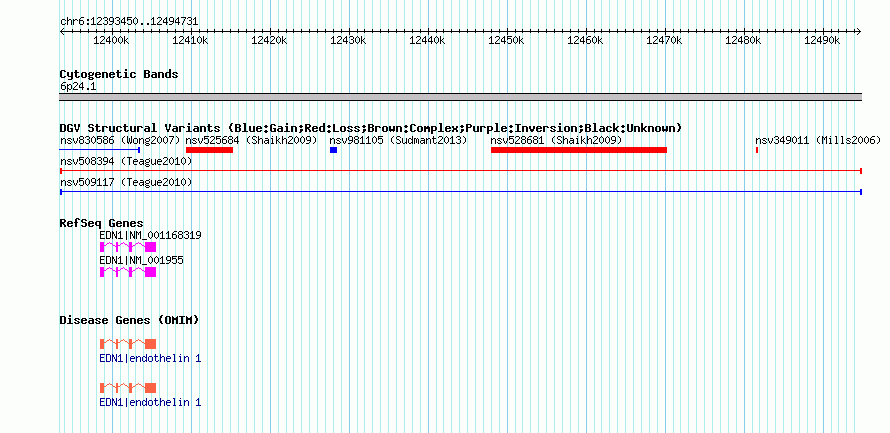Select the first orange OMIM EDN1 gene glyph
The width and height of the screenshot is (890, 433).
coord(128,344)
